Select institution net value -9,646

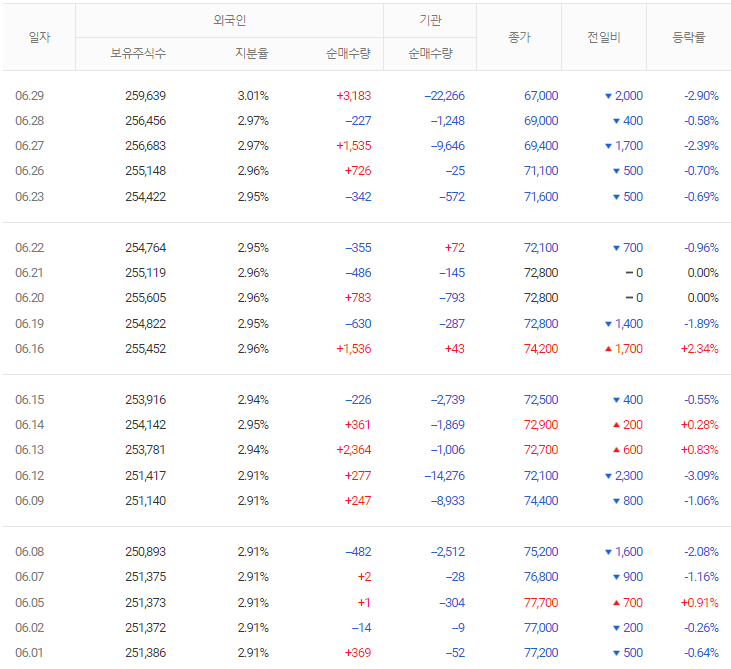pos(448,146)
